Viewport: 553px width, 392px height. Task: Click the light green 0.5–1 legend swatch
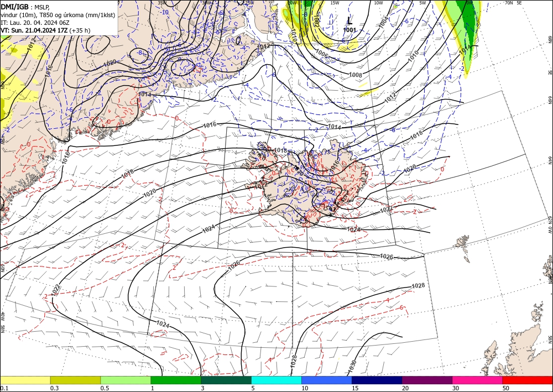(126, 380)
